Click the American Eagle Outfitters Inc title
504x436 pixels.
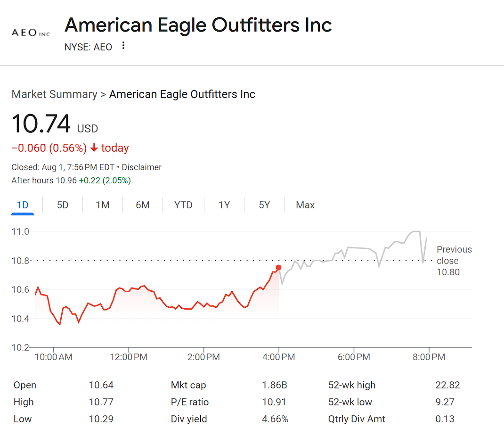tap(198, 25)
